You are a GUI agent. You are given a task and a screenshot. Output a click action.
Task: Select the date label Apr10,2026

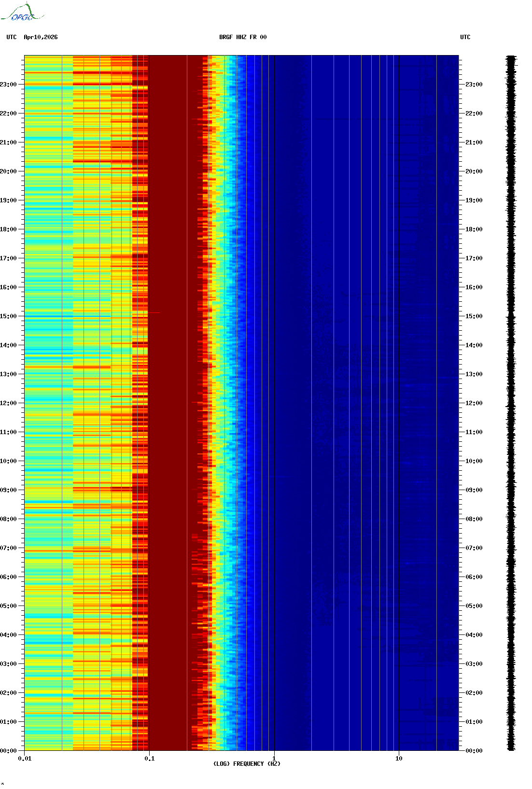[41, 37]
